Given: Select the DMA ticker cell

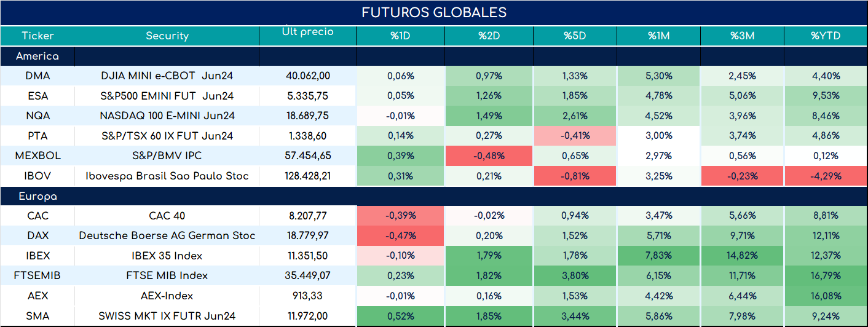Looking at the screenshot, I should click(x=37, y=76).
